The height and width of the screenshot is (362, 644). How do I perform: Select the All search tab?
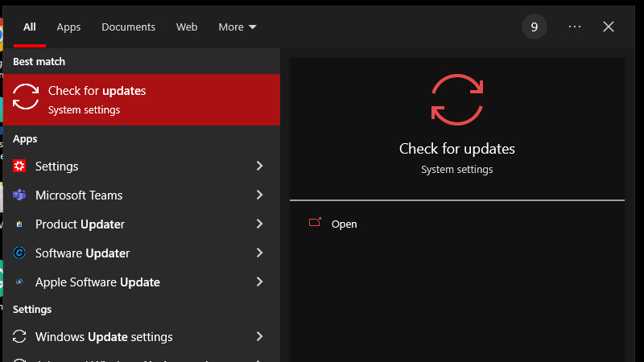pos(30,27)
